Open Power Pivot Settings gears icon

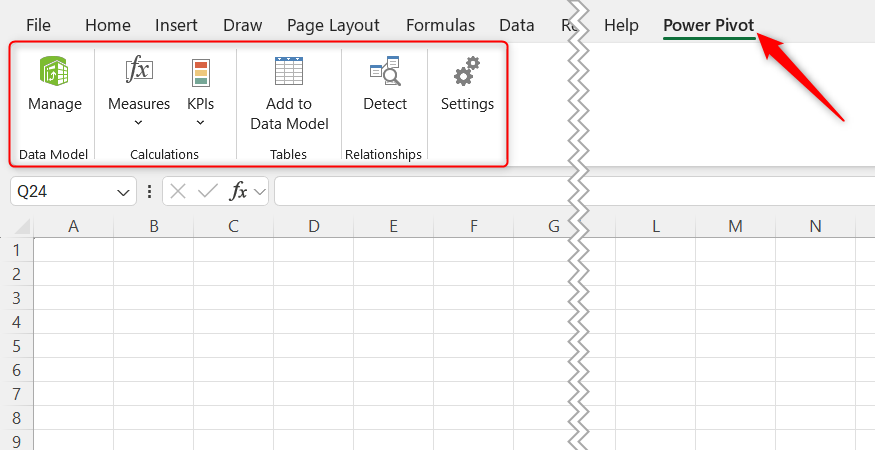pos(467,71)
